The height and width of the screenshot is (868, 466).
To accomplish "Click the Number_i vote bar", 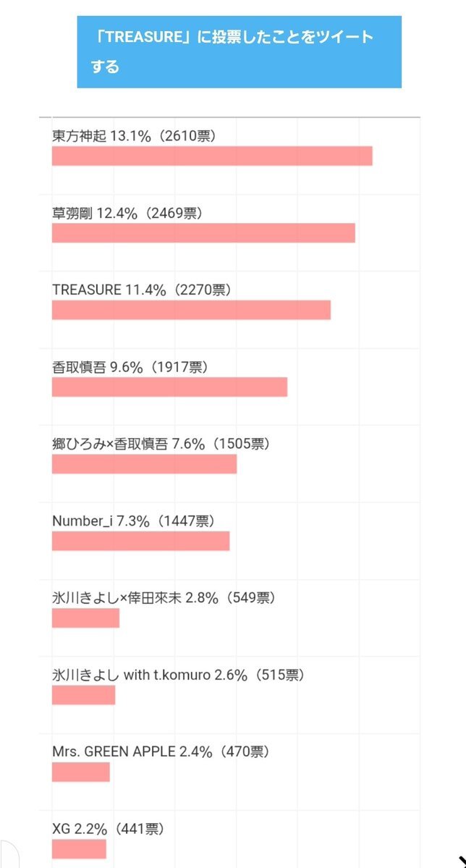I will [x=140, y=541].
